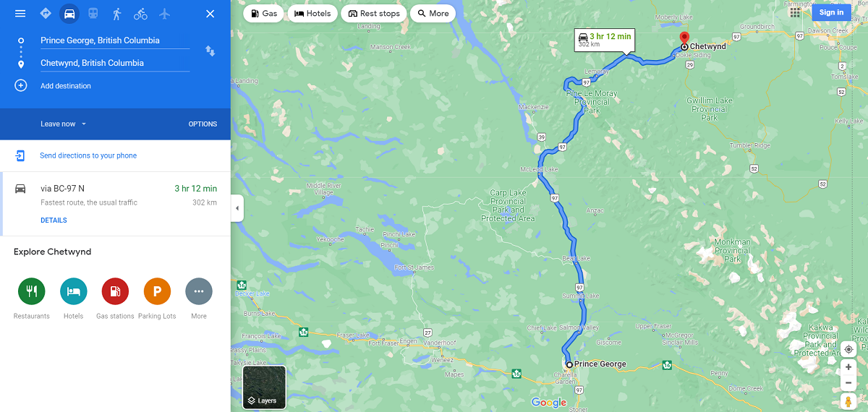Open route DETAILS link
This screenshot has width=868, height=412.
[x=54, y=220]
